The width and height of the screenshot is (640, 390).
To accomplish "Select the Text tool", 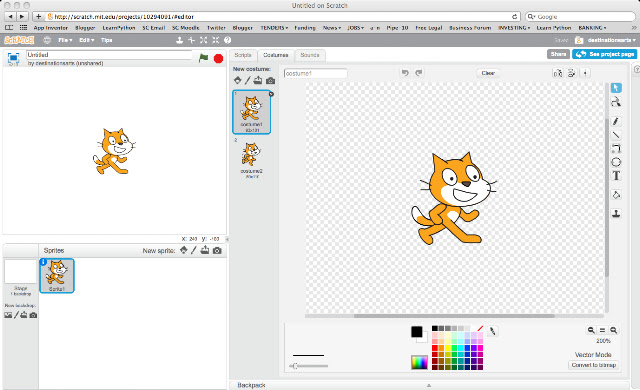I will coord(616,175).
